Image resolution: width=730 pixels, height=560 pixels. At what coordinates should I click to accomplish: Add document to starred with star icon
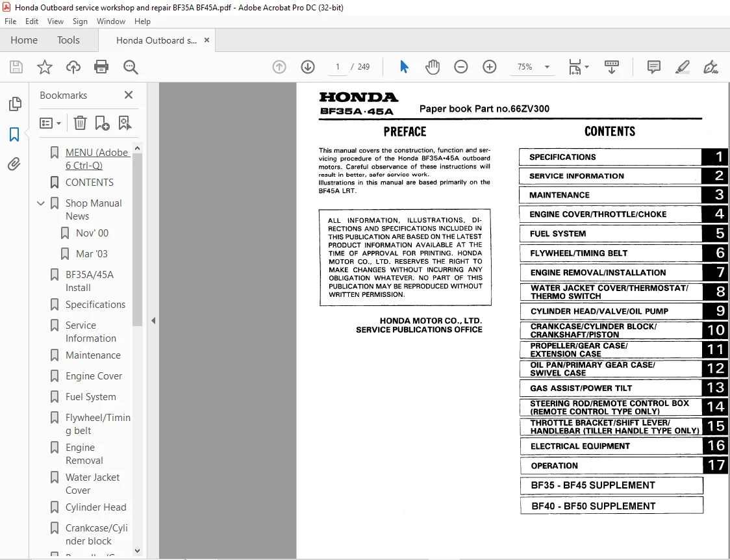pyautogui.click(x=45, y=67)
